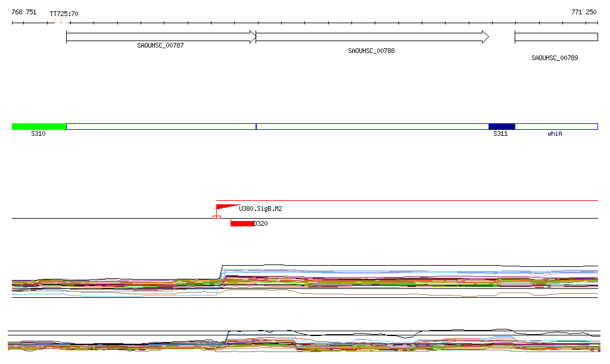Image resolution: width=610 pixels, height=364 pixels.
Task: Click the pale boxes under TT725:70
Action: click(62, 20)
